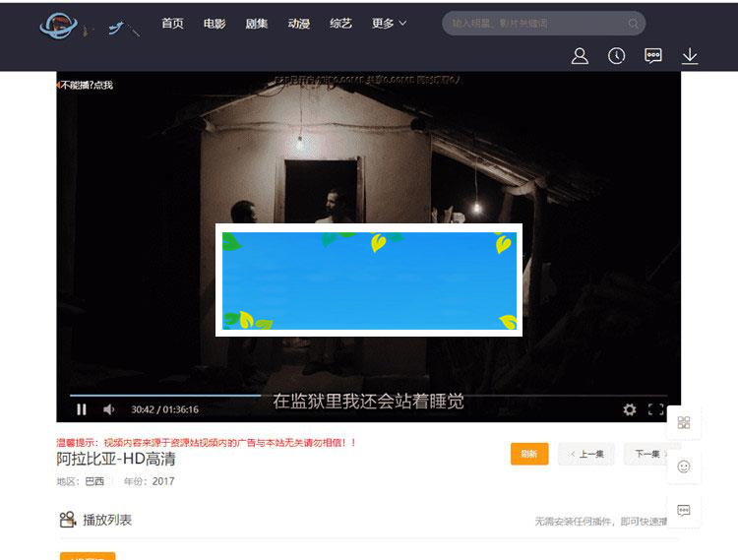Expand the 更多 dropdown menu
This screenshot has height=560, width=738.
pyautogui.click(x=389, y=24)
